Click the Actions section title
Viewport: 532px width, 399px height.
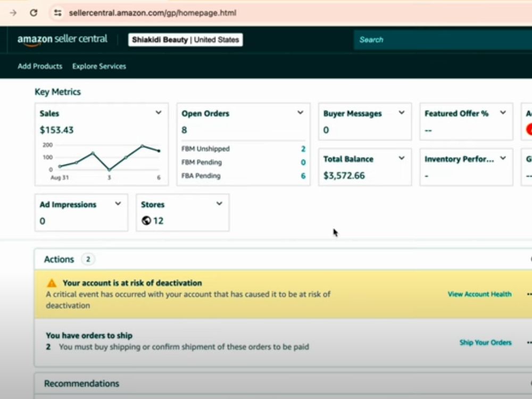pos(59,259)
